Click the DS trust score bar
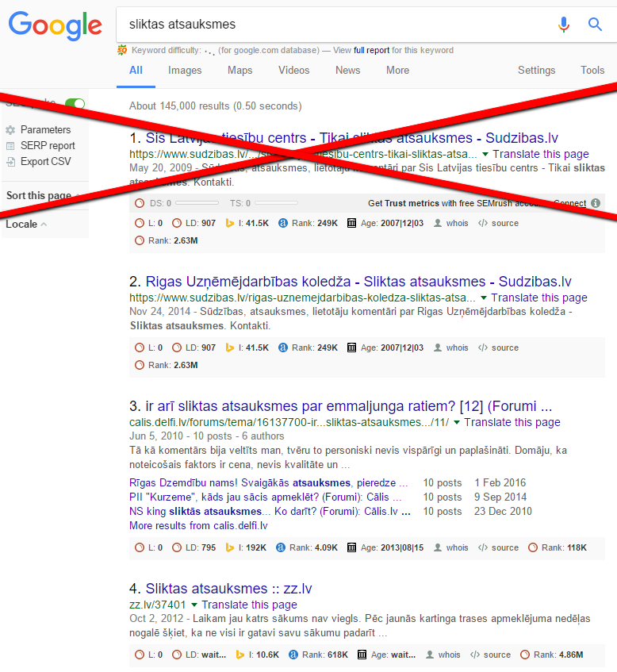The image size is (617, 672). coord(197,203)
